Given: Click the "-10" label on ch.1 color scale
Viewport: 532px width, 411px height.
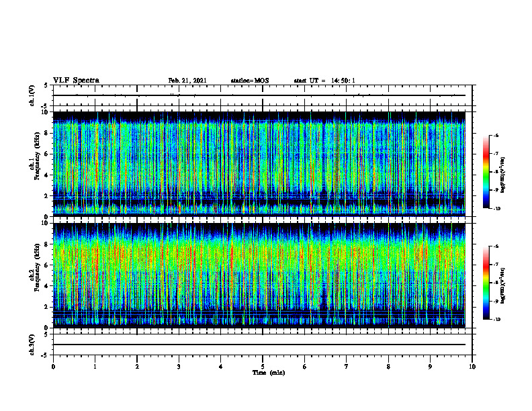Looking at the screenshot, I should click(x=496, y=209).
